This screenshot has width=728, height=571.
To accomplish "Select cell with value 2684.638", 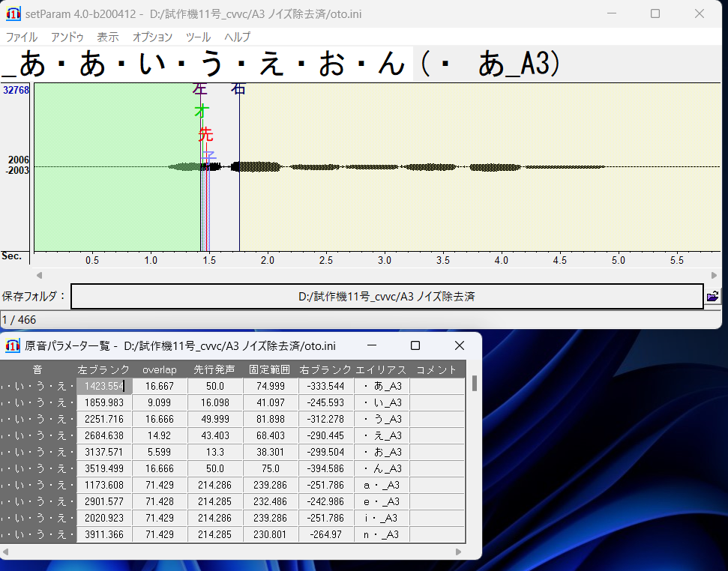I will coord(104,435).
